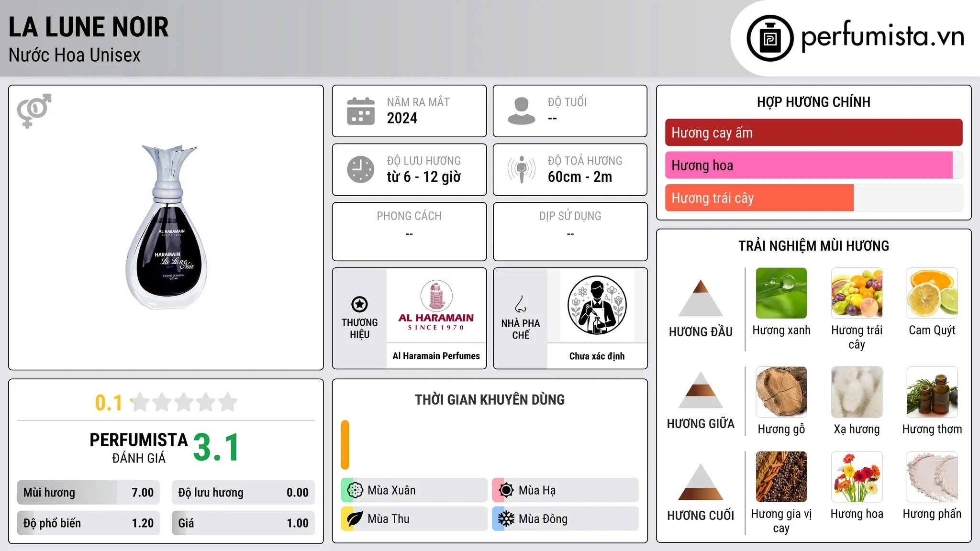Image resolution: width=980 pixels, height=551 pixels.
Task: Click the unisex gender symbol icon
Action: coord(34,110)
